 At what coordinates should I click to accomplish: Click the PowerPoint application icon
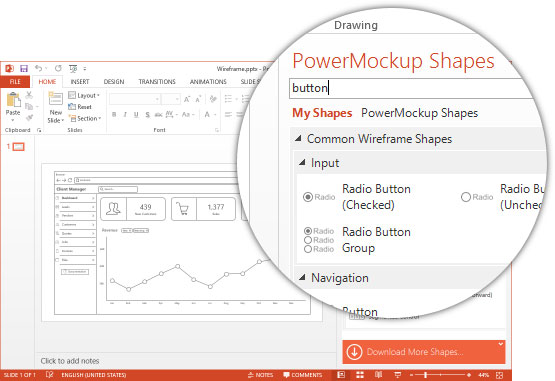click(10, 68)
